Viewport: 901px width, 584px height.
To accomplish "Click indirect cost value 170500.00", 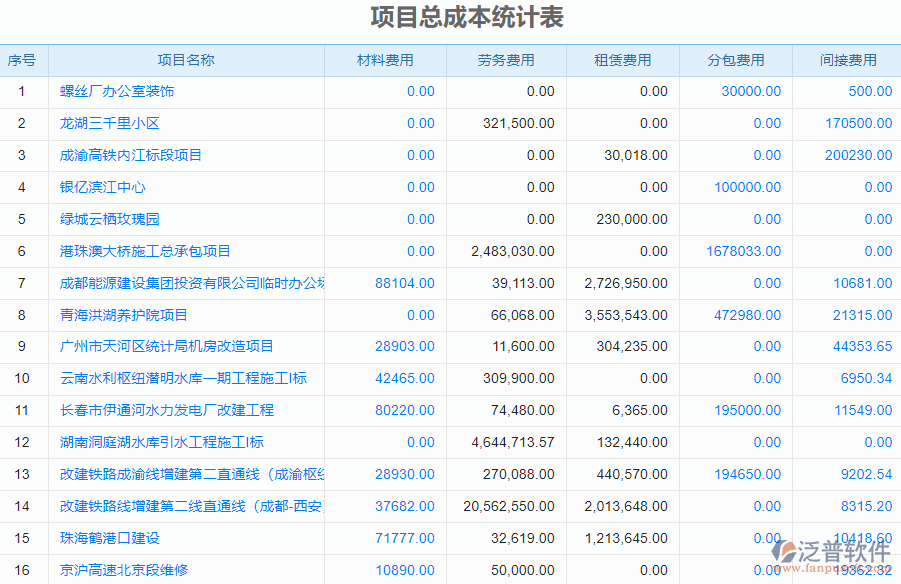I will (x=858, y=124).
